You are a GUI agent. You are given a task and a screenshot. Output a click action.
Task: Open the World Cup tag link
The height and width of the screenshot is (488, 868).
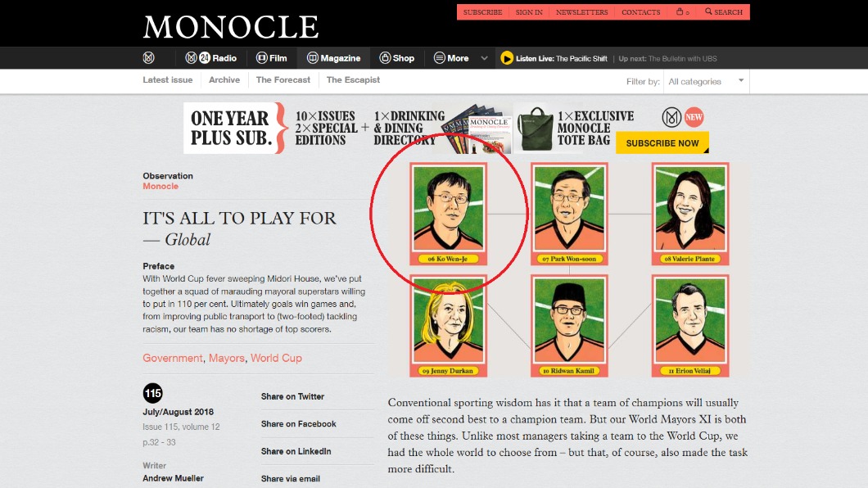click(276, 358)
